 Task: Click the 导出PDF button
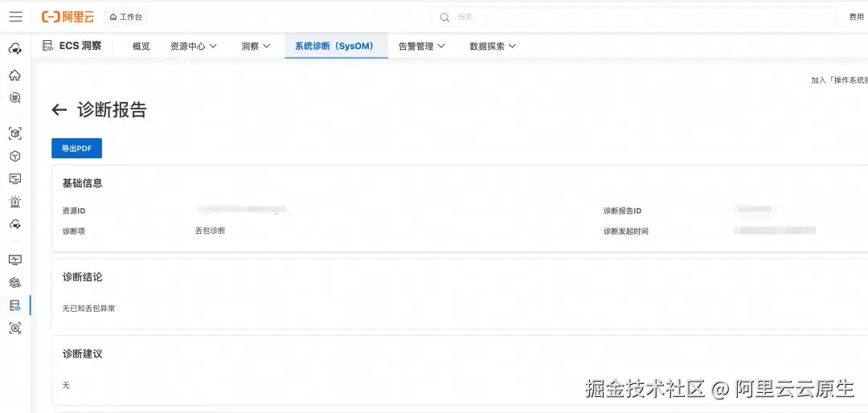[76, 149]
